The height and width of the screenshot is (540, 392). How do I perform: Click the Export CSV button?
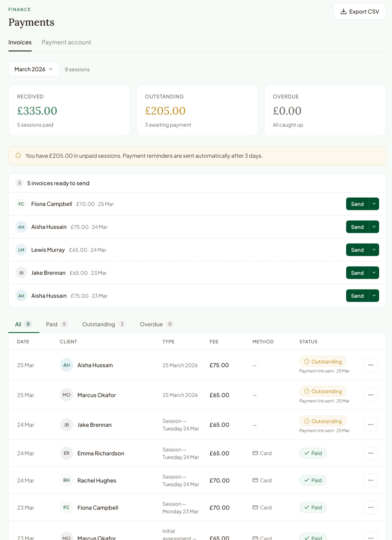click(360, 11)
